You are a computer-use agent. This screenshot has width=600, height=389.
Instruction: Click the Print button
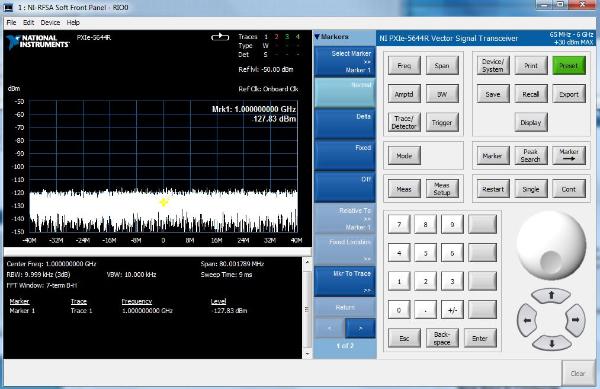click(x=531, y=66)
